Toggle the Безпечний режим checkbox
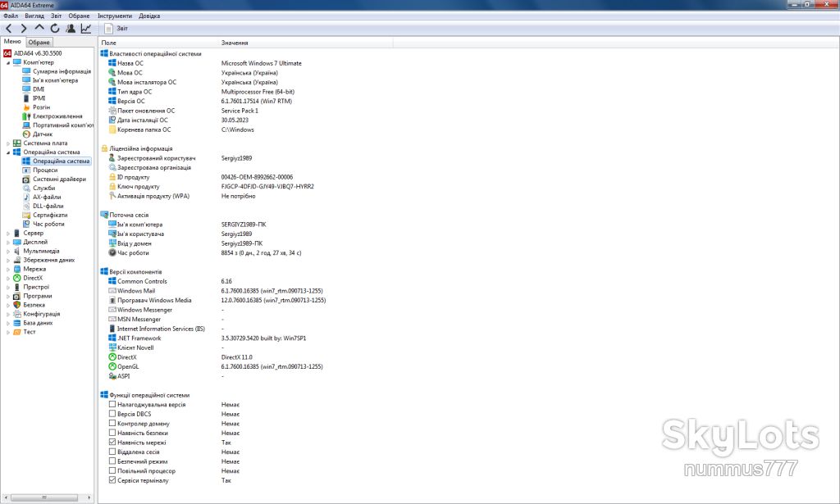Image resolution: width=840 pixels, height=504 pixels. pyautogui.click(x=112, y=461)
